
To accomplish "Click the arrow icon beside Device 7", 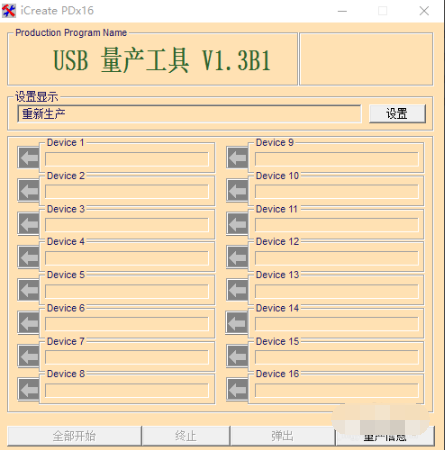I will 29,356.
